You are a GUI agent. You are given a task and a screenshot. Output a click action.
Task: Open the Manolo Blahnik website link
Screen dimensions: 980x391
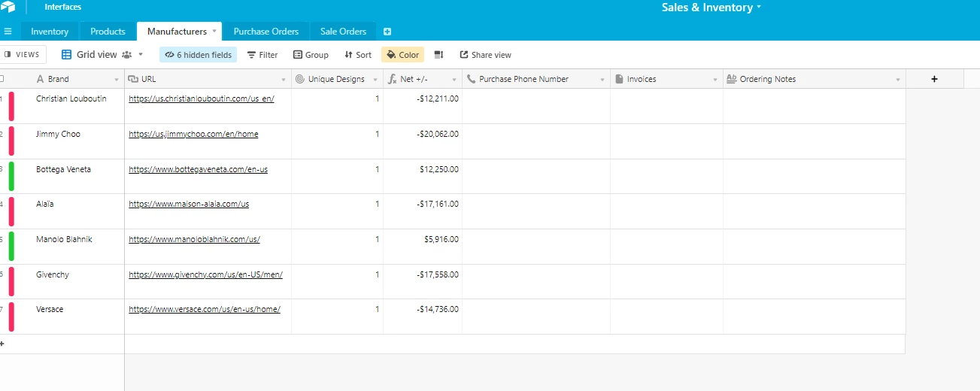click(x=194, y=239)
